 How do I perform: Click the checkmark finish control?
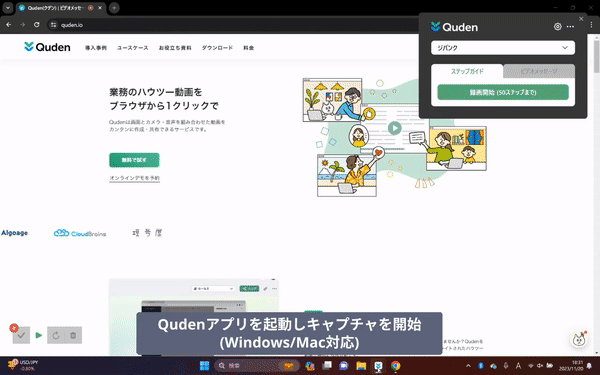21,335
